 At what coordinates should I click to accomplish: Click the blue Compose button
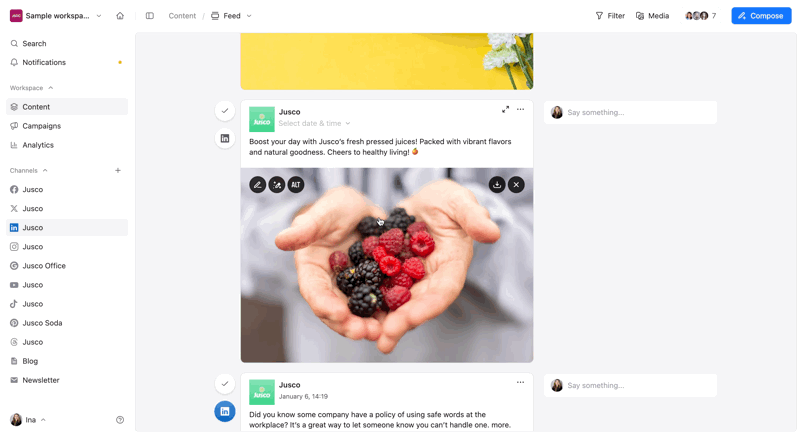click(x=761, y=16)
